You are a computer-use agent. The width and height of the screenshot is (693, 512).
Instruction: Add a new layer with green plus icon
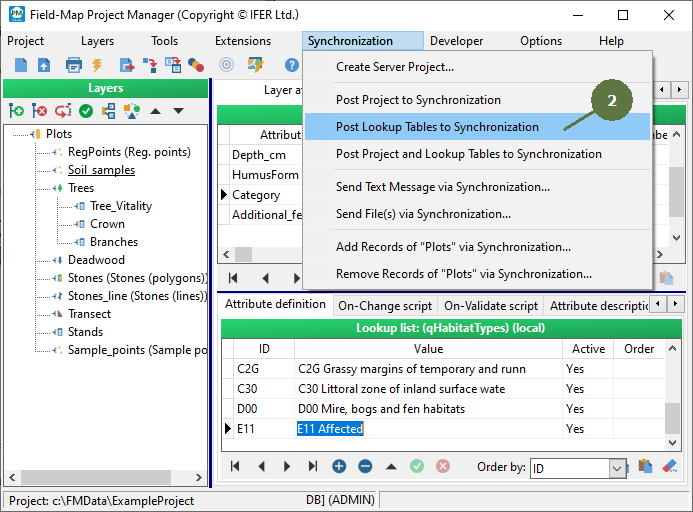[16, 111]
